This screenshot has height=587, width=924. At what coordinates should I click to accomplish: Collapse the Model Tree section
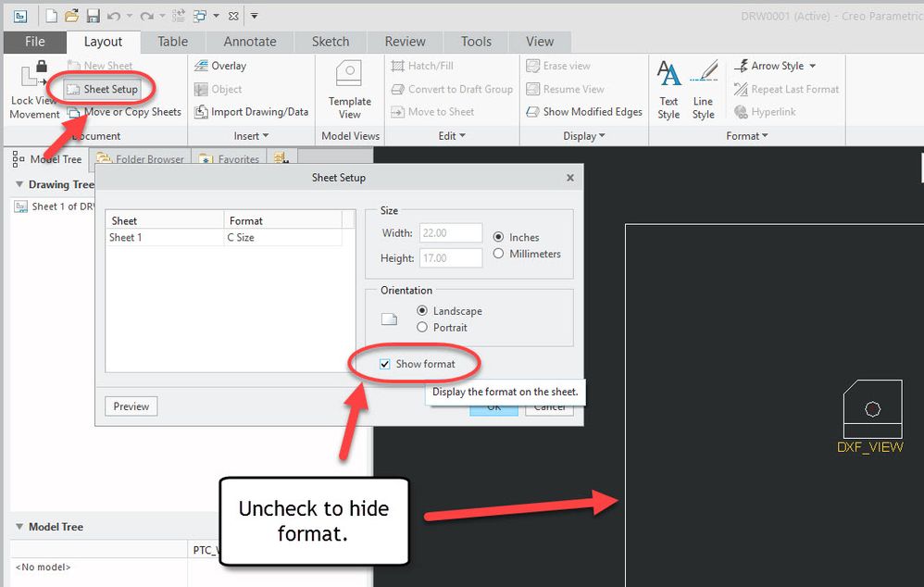19,527
